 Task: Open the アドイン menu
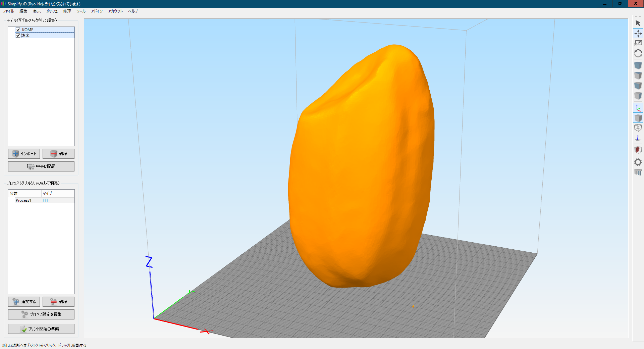pyautogui.click(x=97, y=11)
